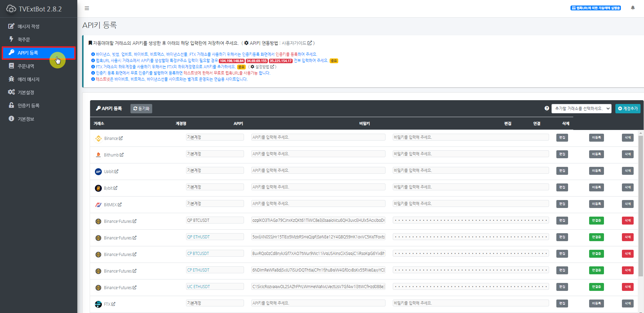The width and height of the screenshot is (644, 313).
Task: Open the 기본설정 gears icon
Action: (x=11, y=92)
